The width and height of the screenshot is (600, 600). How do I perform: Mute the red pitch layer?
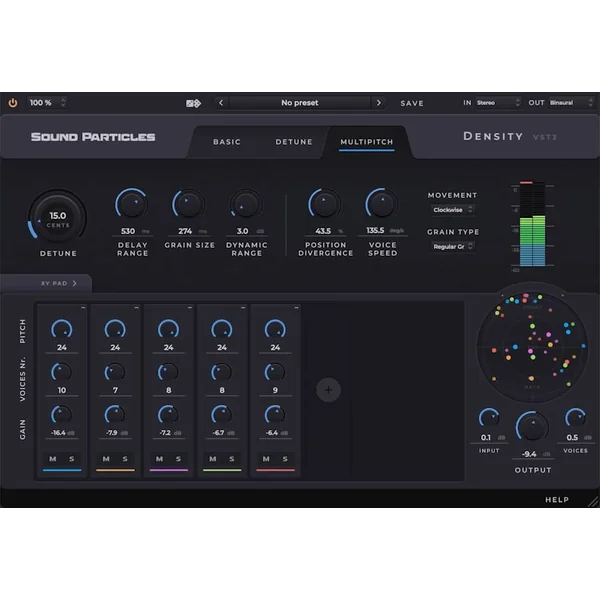coord(266,459)
